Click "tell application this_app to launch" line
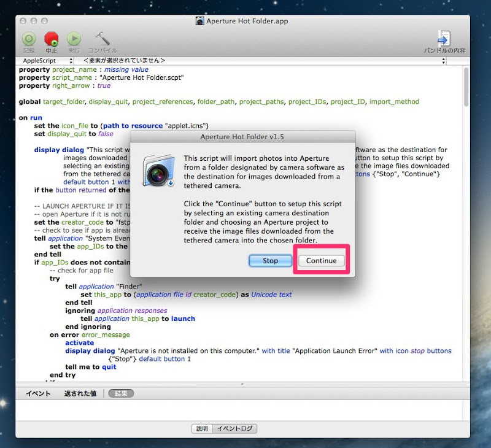This screenshot has width=491, height=448. coord(137,319)
